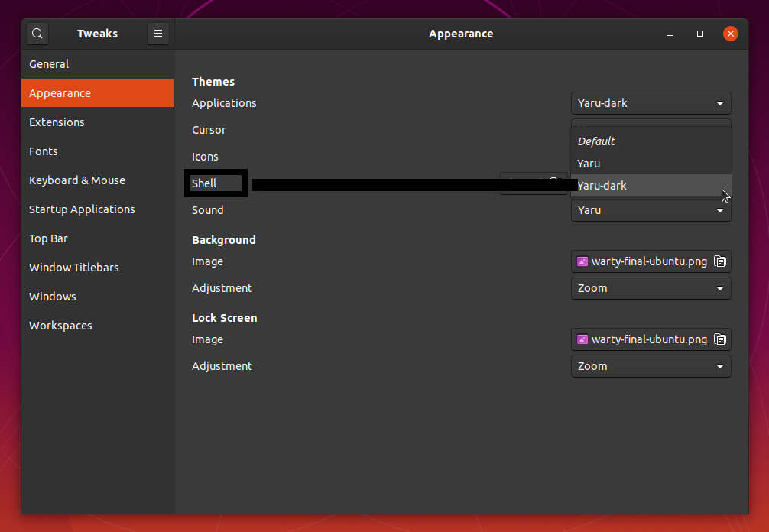Open the Lock Screen Adjustment dropdown

(x=651, y=366)
